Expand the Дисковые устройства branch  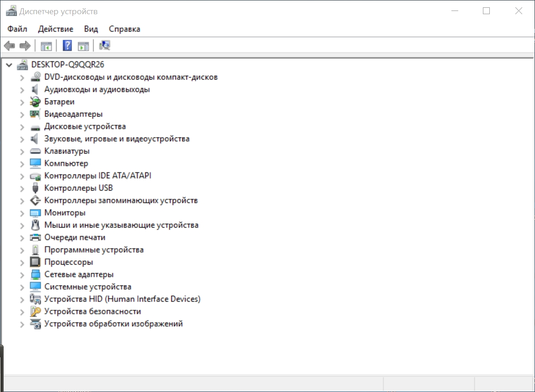pos(22,127)
